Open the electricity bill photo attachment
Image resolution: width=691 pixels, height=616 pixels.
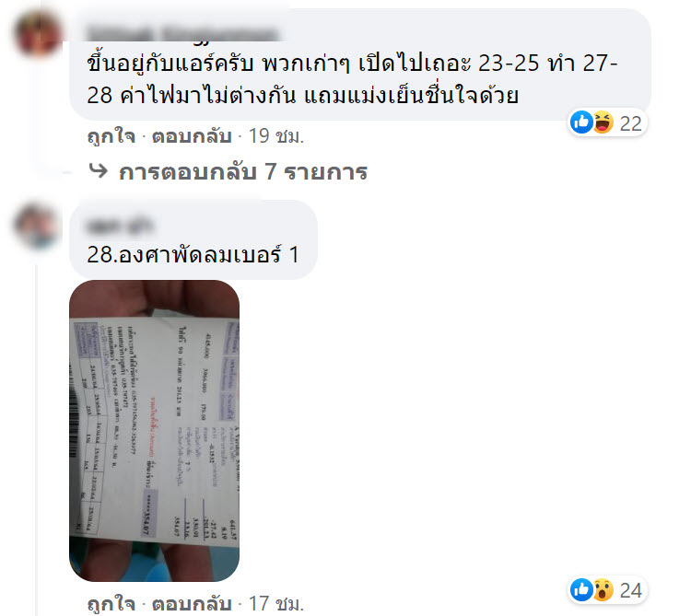coord(154,431)
